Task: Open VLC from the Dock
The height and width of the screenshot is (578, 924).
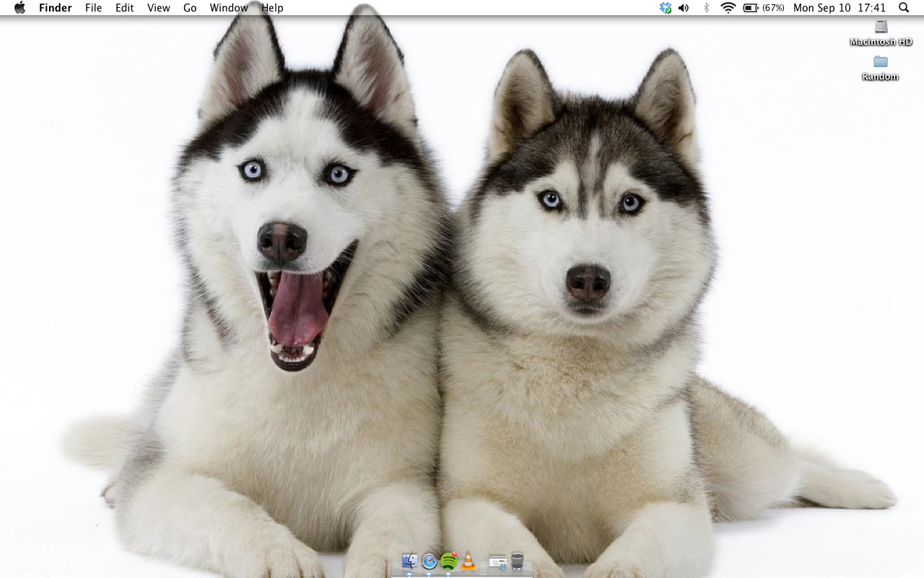Action: tap(468, 561)
